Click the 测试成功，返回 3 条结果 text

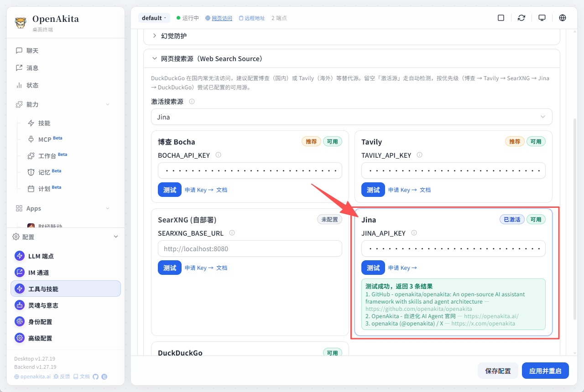399,287
